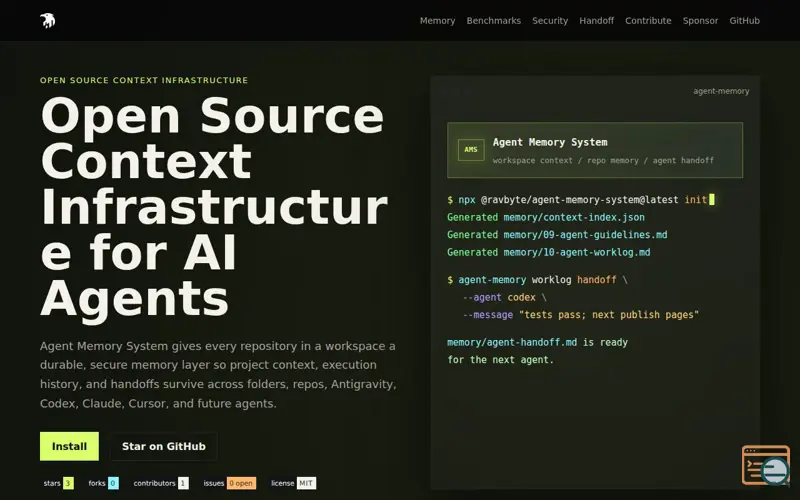Go to the Benchmarks section
The width and height of the screenshot is (800, 500).
[x=493, y=21]
